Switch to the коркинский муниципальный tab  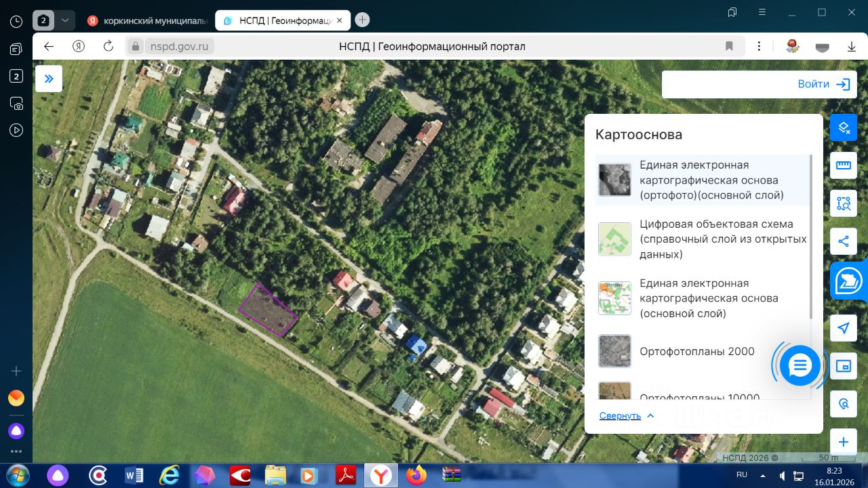(x=148, y=20)
